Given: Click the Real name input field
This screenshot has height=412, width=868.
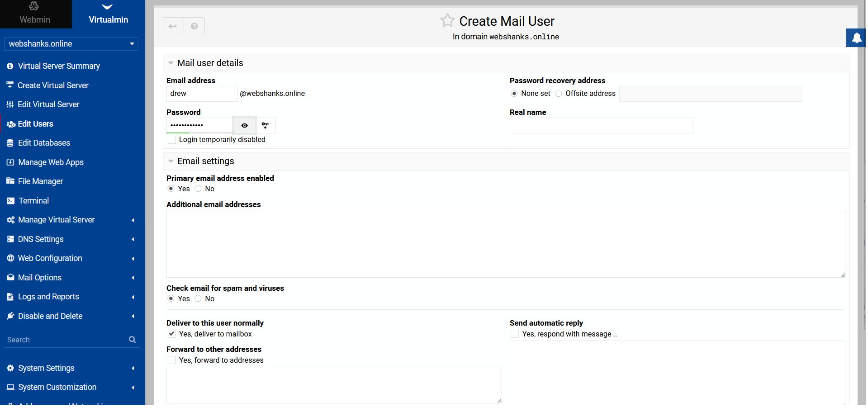Looking at the screenshot, I should [x=601, y=125].
